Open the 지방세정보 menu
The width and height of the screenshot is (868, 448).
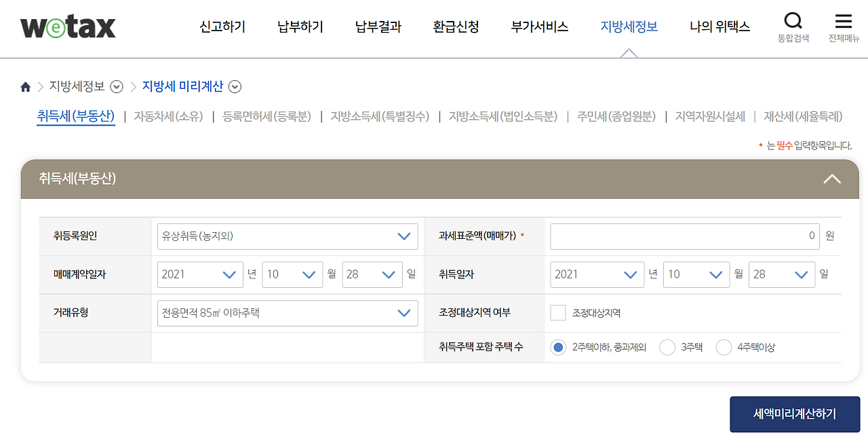click(x=629, y=27)
